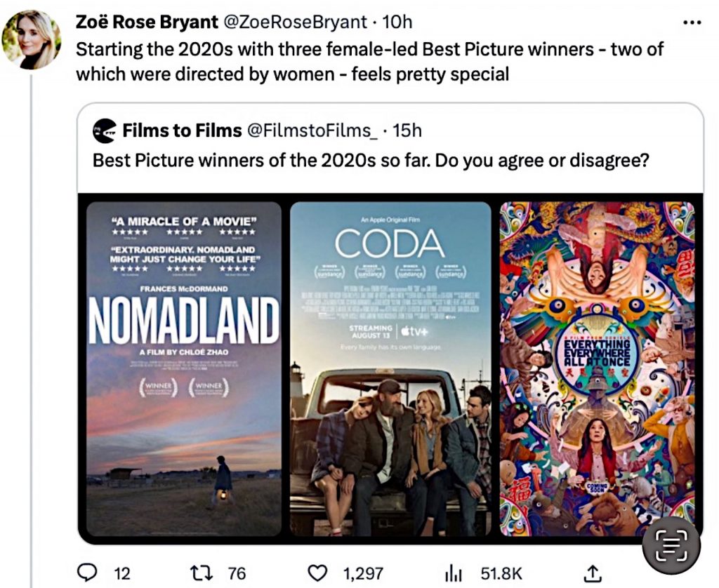View the Everything Everywhere All at Once poster
Viewport: 719px width, 588px height.
(x=597, y=368)
